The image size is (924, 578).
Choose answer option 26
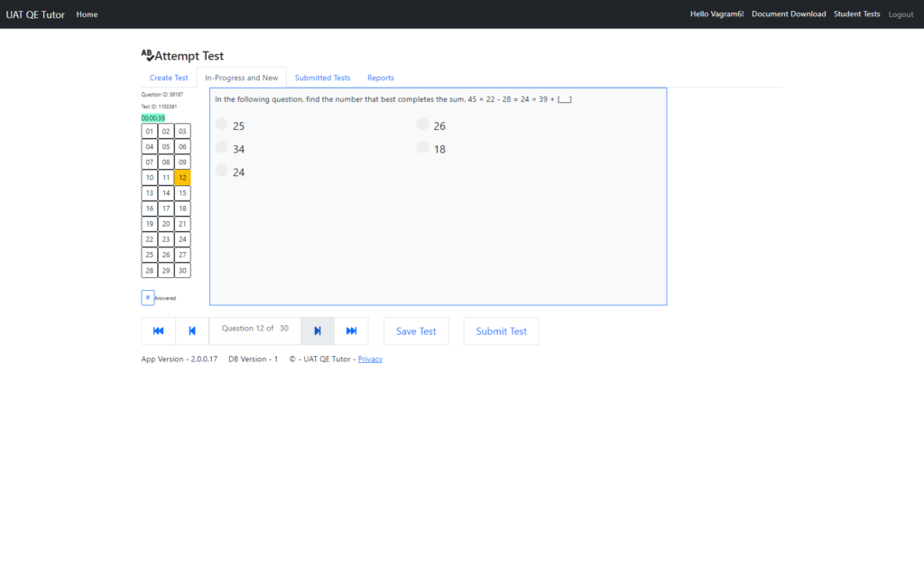pos(422,125)
